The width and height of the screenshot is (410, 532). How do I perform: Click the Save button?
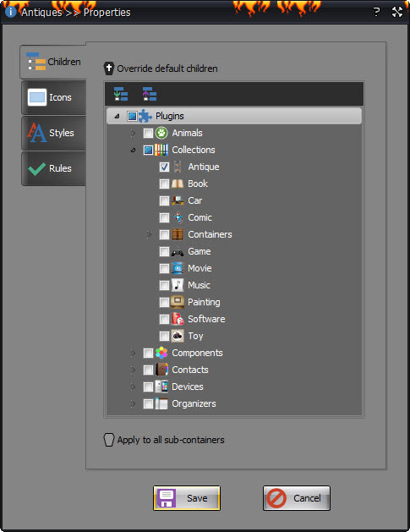tap(187, 498)
